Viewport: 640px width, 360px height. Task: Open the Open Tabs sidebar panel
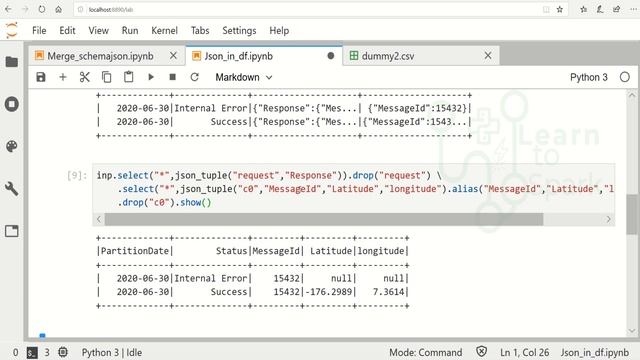tap(12, 231)
